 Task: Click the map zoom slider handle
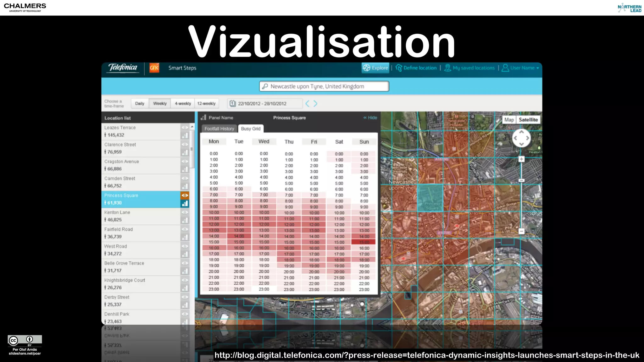pyautogui.click(x=521, y=180)
